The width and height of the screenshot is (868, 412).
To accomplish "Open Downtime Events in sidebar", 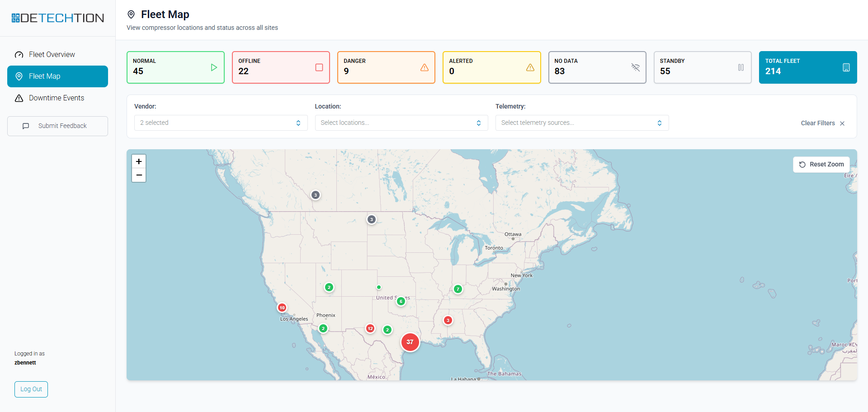I will tap(57, 98).
